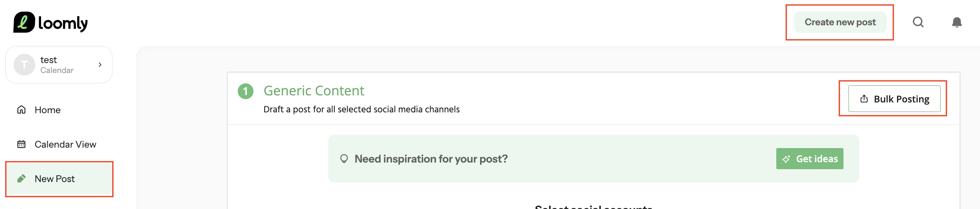The height and width of the screenshot is (209, 980).
Task: Click the lightbulb icon in inspiration banner
Action: 344,158
